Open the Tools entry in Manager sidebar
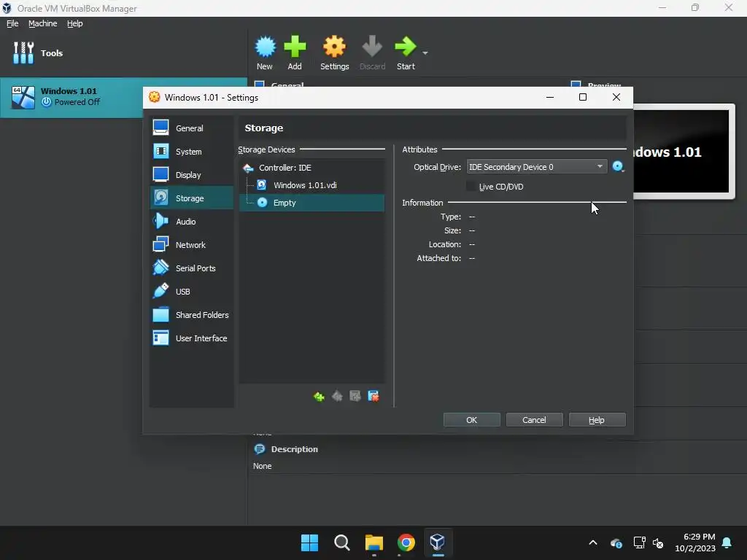The width and height of the screenshot is (747, 560). 38,52
